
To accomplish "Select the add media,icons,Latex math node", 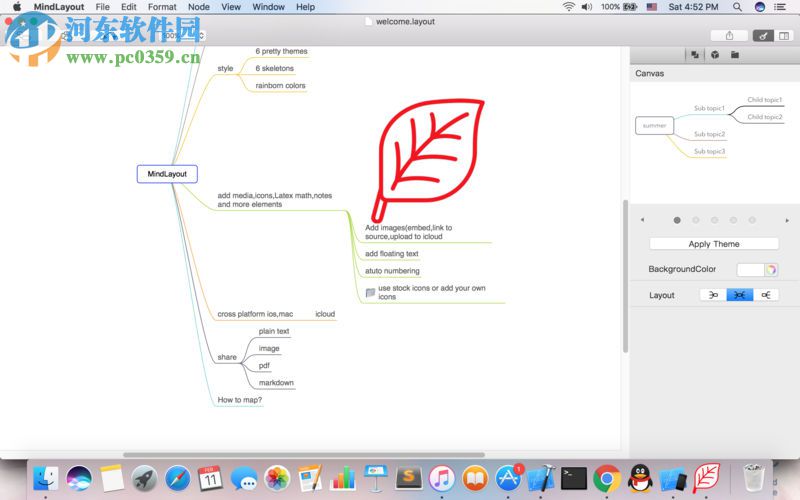I will pyautogui.click(x=274, y=199).
